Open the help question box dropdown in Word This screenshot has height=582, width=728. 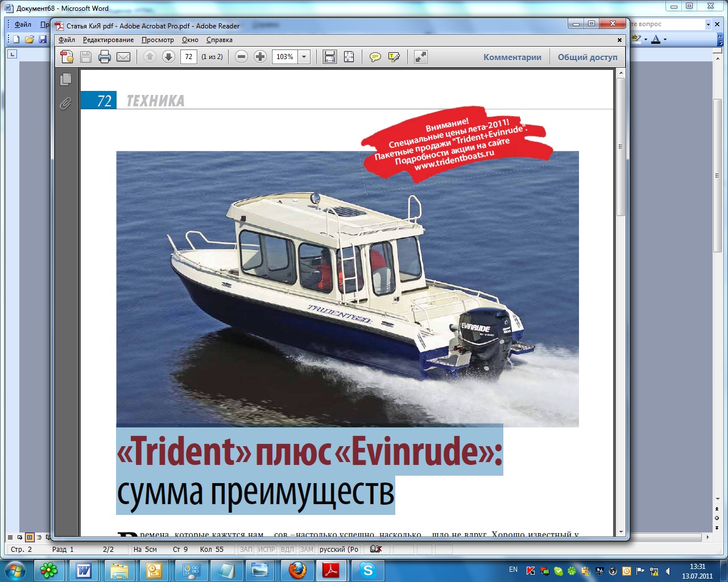(x=708, y=24)
